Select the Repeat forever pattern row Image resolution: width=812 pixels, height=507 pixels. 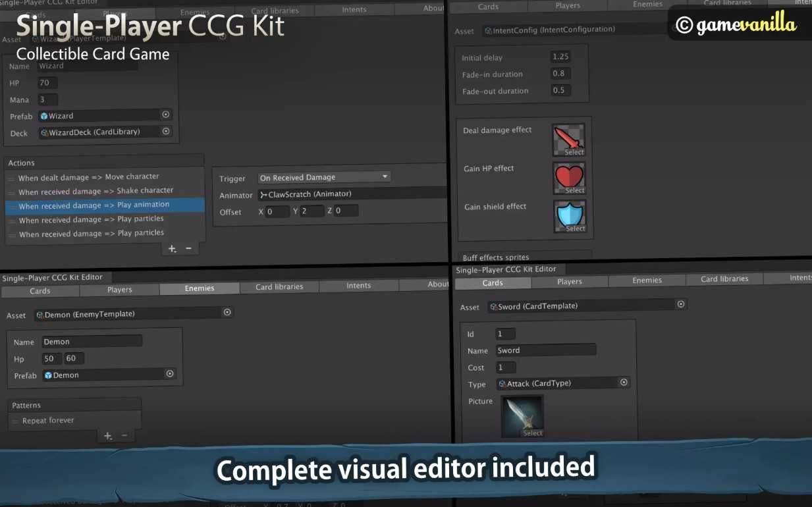(75, 420)
